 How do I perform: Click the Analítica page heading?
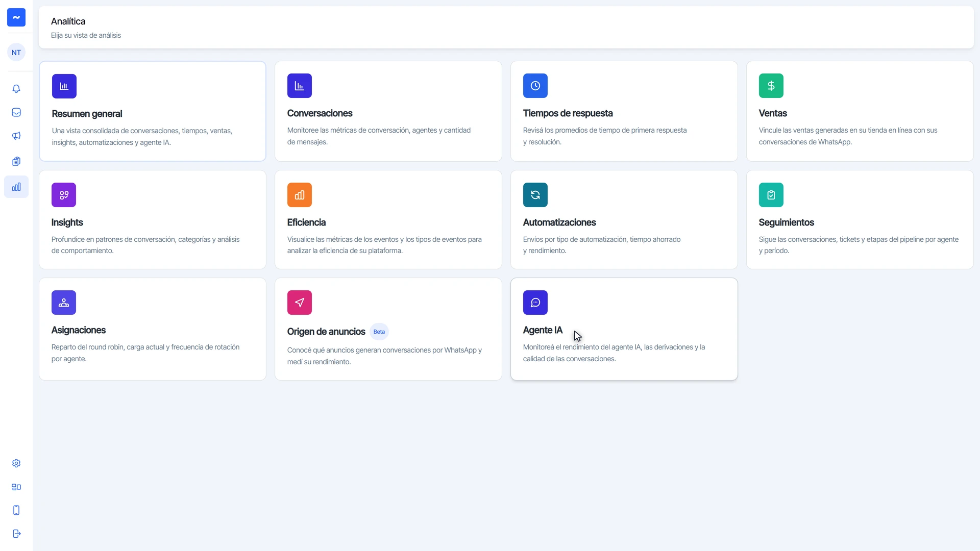pos(68,21)
